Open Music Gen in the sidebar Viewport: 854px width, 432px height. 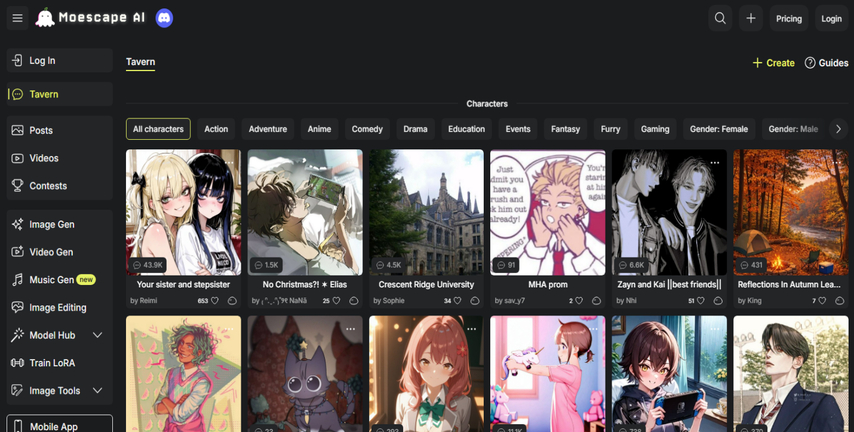pos(51,280)
